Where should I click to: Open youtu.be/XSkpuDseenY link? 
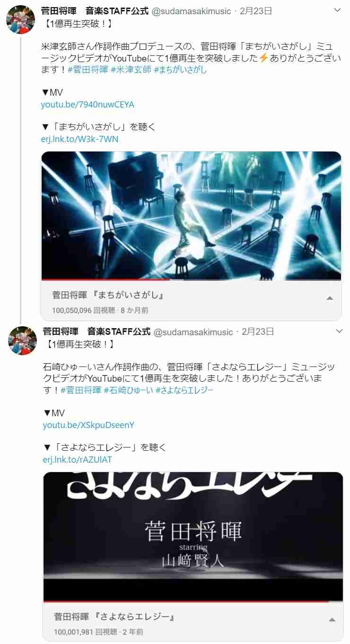(x=88, y=425)
